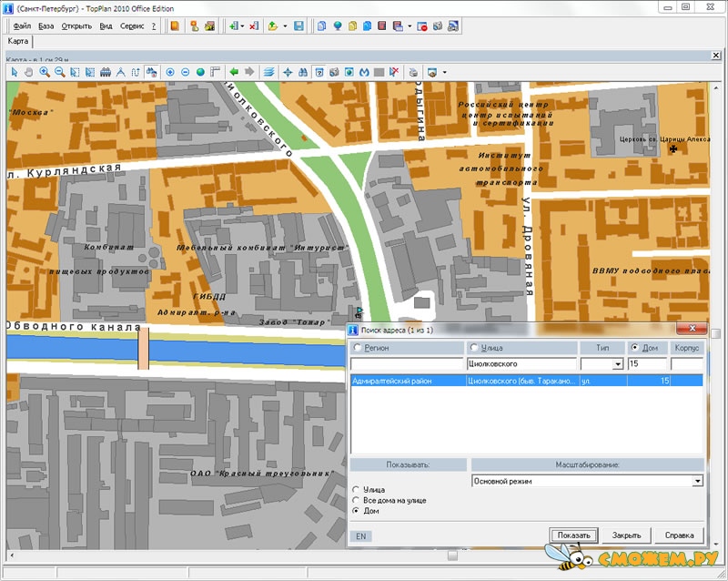Click the Улица field containing Циолковского
This screenshot has width=728, height=581.
click(x=521, y=364)
